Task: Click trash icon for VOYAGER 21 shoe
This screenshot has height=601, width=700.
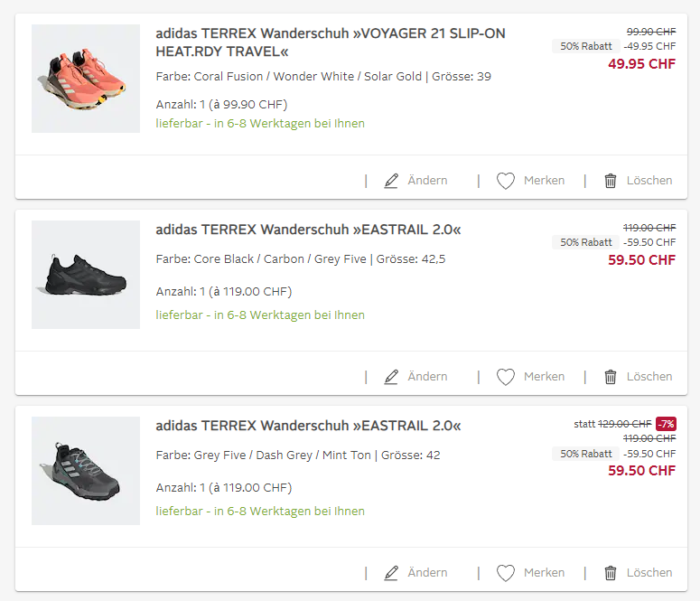Action: pyautogui.click(x=611, y=181)
